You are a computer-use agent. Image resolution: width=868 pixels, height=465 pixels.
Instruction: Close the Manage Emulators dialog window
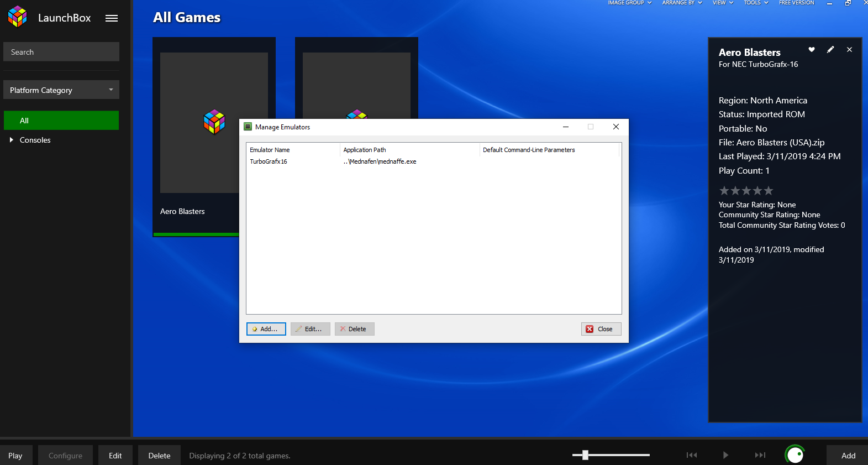[616, 127]
